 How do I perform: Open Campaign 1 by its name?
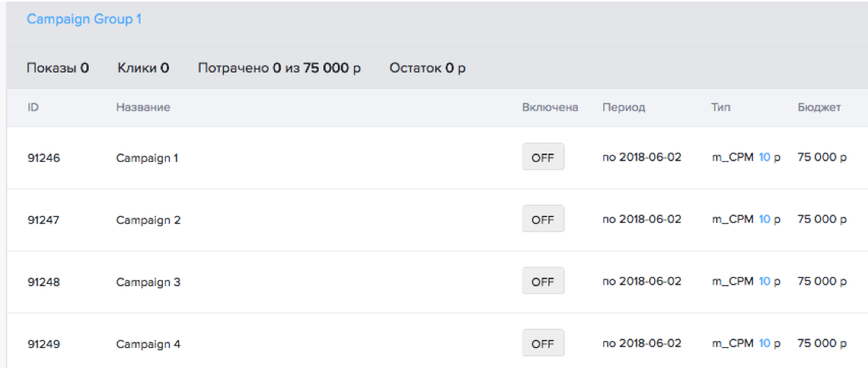147,157
